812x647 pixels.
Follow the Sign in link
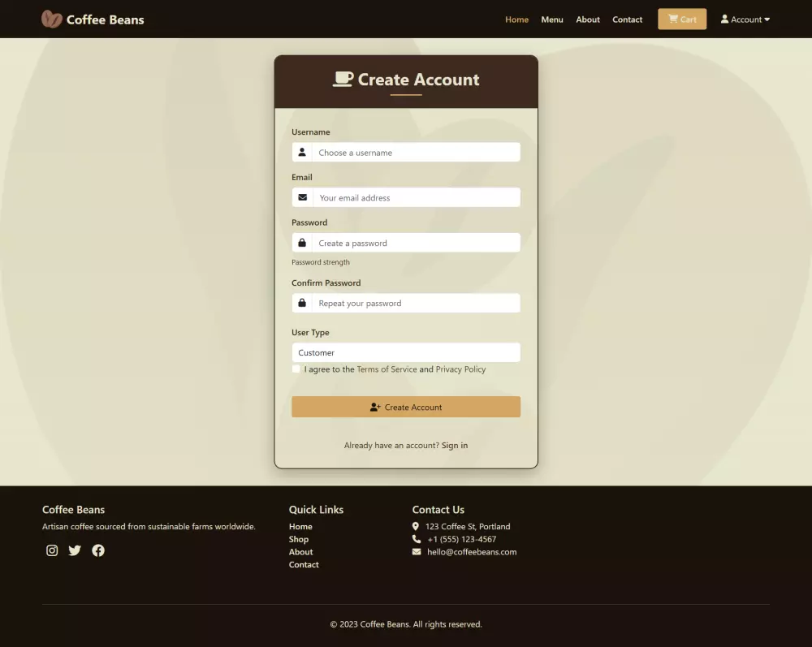coord(455,445)
